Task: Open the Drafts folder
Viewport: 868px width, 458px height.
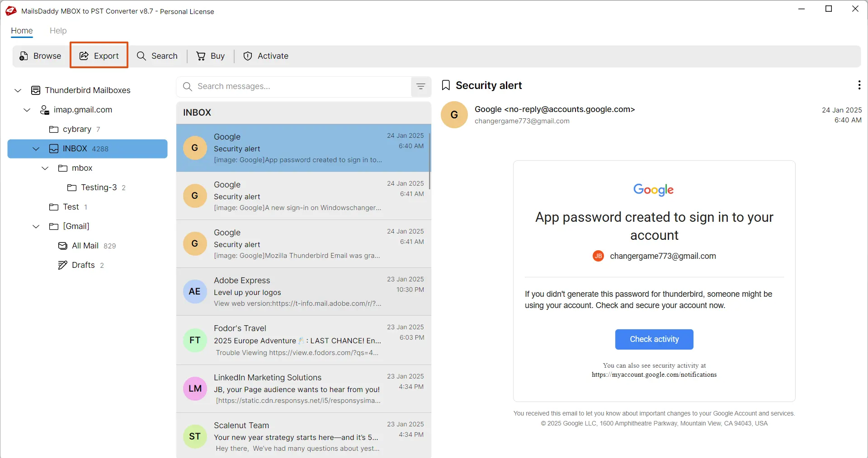Action: (x=81, y=265)
